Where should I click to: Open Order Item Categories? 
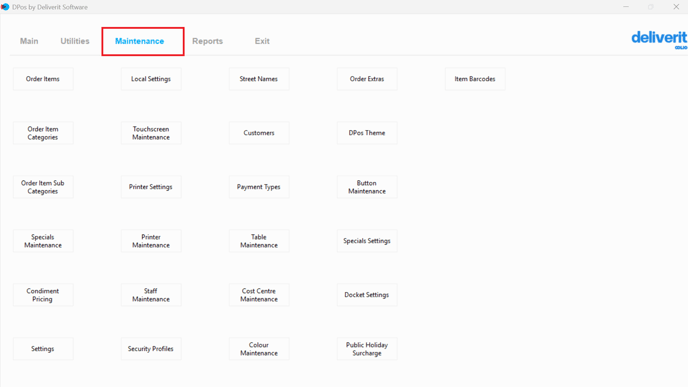[x=43, y=133]
